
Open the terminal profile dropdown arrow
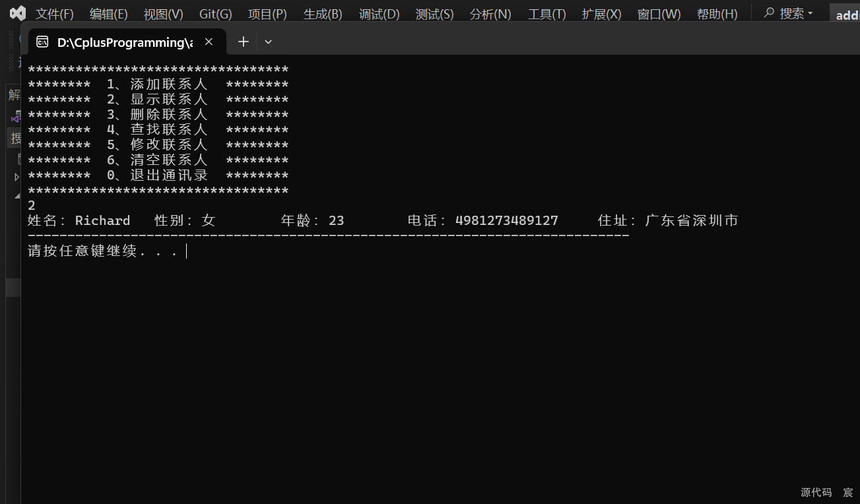click(x=268, y=42)
